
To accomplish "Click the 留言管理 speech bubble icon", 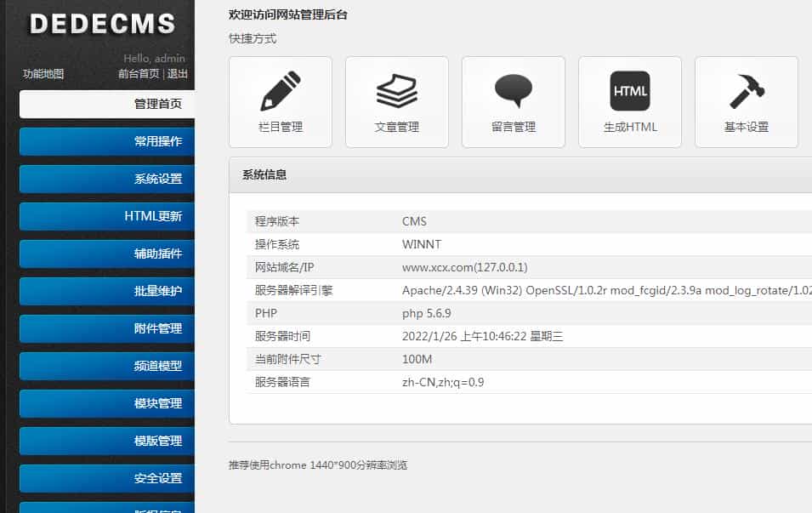I will click(x=513, y=89).
